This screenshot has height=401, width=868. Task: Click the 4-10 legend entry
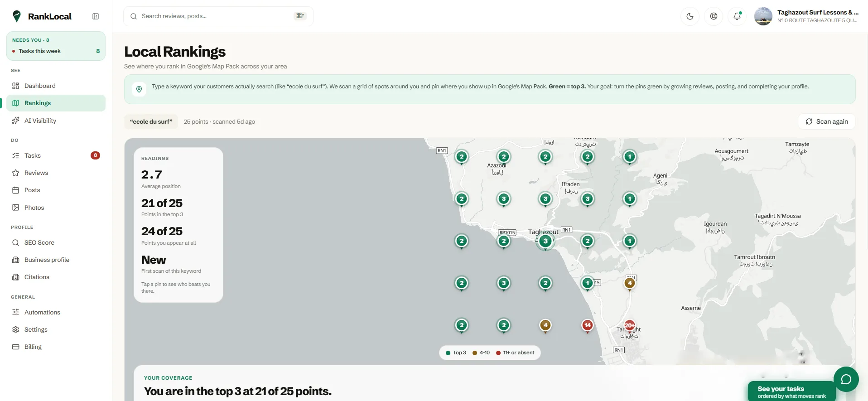coord(481,353)
